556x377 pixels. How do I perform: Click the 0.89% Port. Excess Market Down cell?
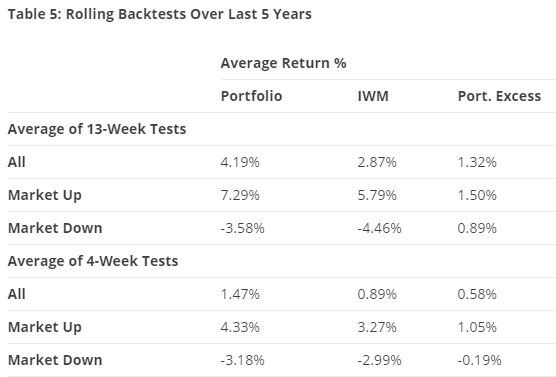coord(477,228)
